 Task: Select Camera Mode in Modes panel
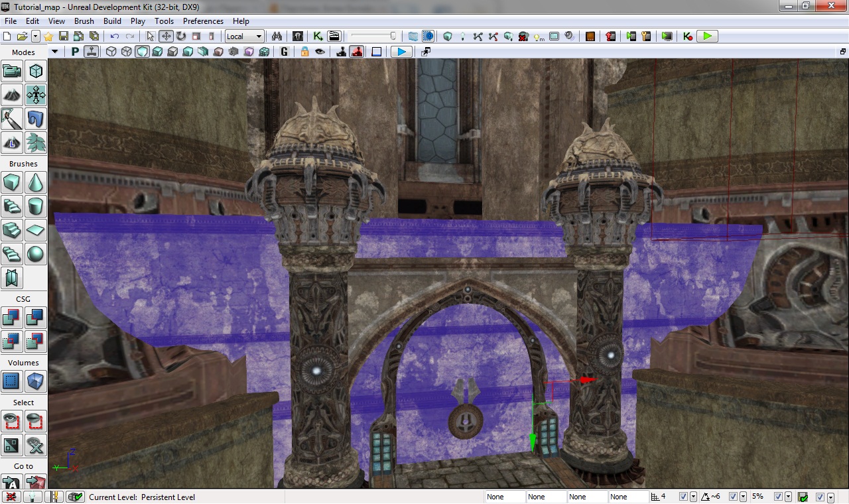pos(13,71)
